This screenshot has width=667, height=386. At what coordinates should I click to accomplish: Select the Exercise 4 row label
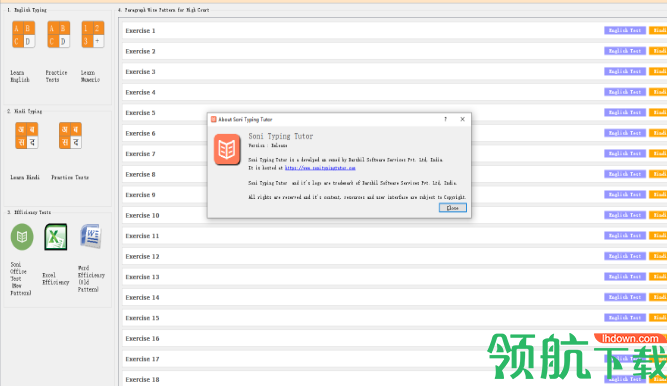[140, 92]
